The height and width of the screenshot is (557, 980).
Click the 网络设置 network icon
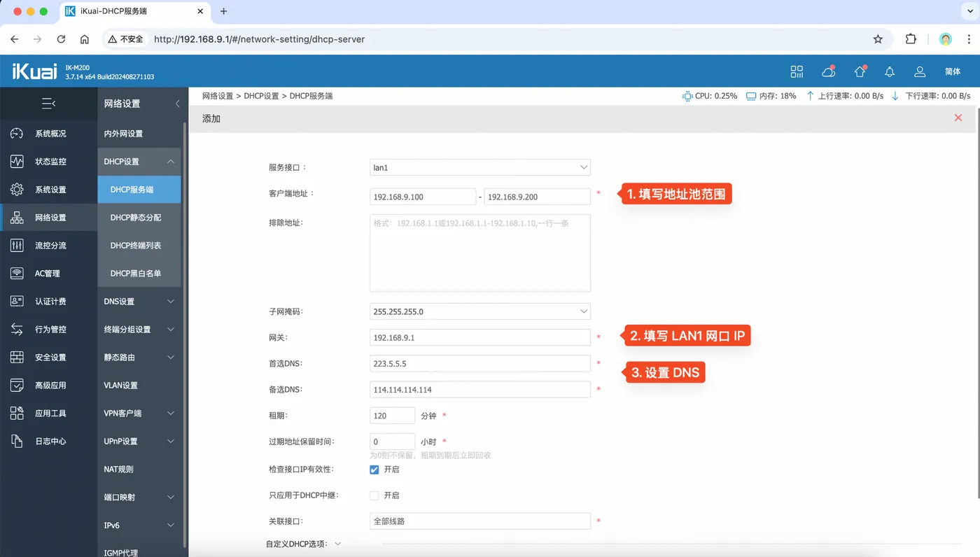(x=17, y=218)
